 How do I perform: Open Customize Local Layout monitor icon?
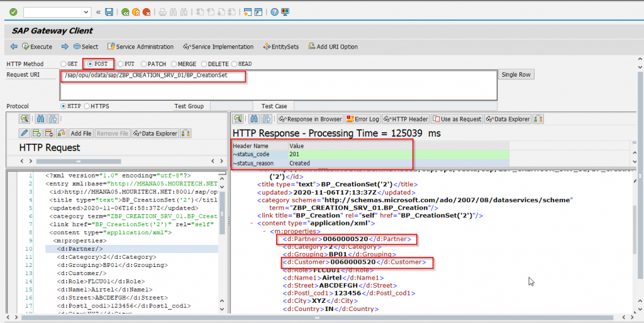pyautogui.click(x=285, y=13)
